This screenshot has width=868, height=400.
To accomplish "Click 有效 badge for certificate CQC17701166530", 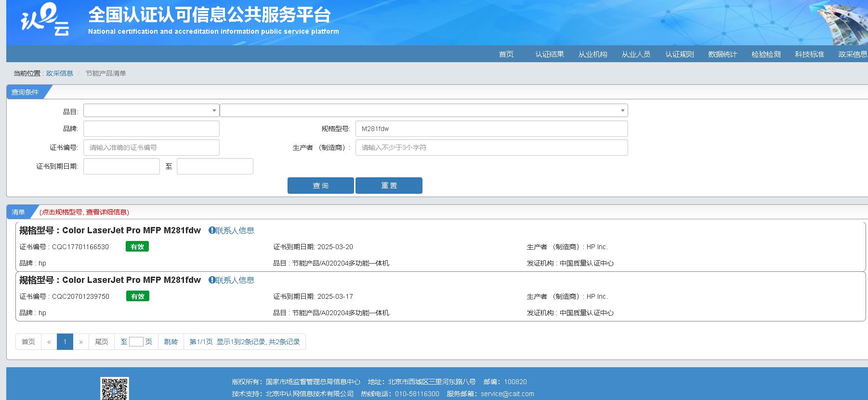I will 137,247.
